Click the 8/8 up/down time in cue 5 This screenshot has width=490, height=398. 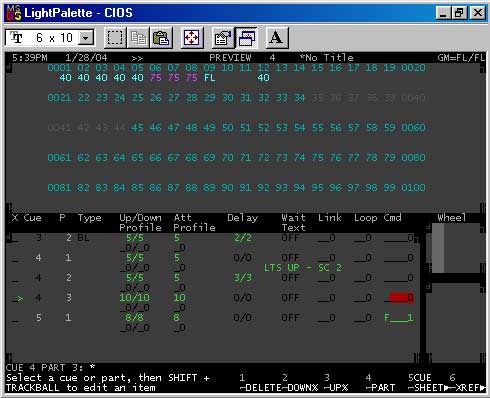[x=134, y=317]
